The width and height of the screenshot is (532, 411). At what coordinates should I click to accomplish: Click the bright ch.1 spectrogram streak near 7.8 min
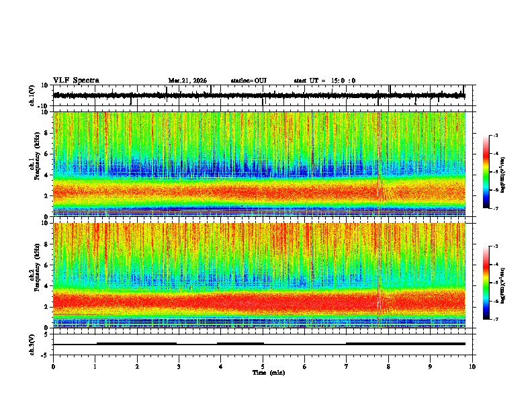(x=379, y=164)
